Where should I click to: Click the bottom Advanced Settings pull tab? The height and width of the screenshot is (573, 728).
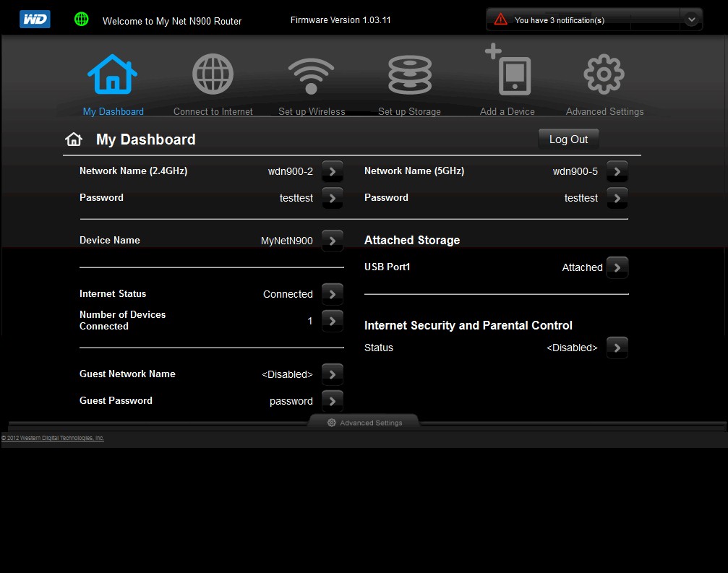(x=364, y=422)
